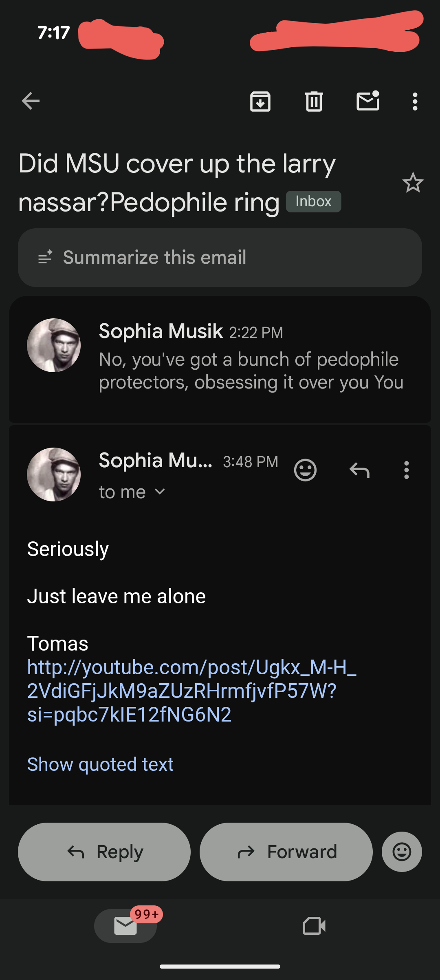Switch to the Mail tab

[125, 926]
